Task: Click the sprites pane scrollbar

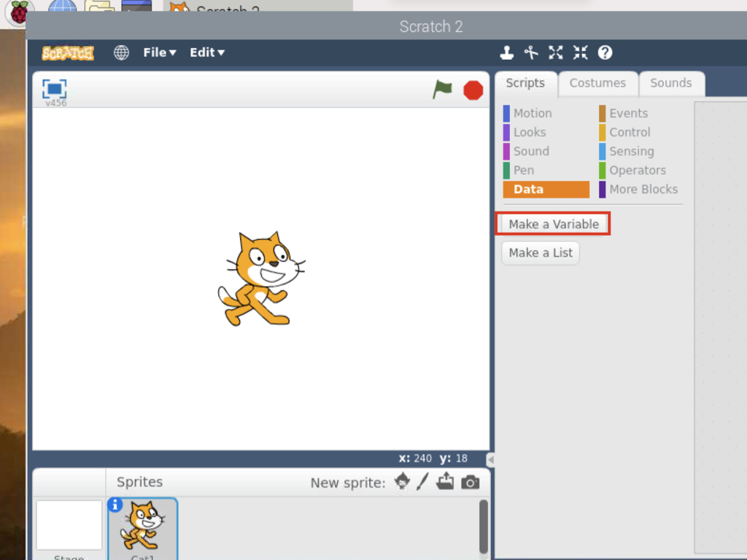Action: click(483, 526)
